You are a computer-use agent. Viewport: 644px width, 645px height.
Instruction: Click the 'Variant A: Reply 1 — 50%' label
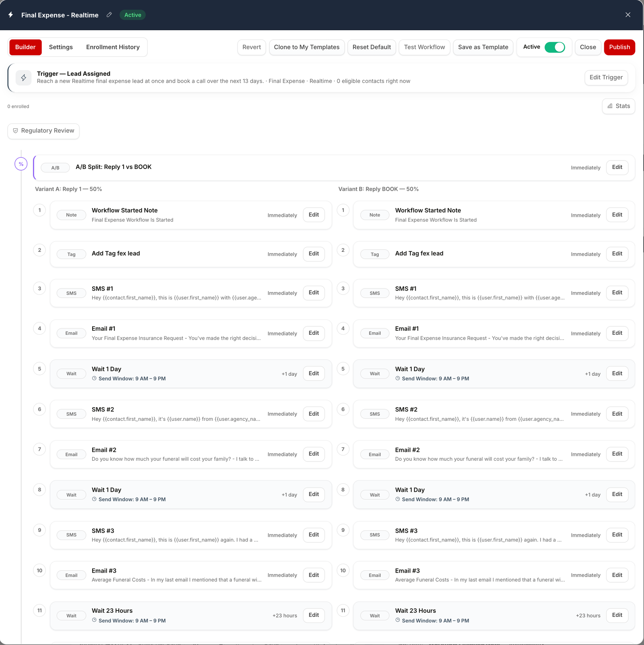[x=68, y=189]
